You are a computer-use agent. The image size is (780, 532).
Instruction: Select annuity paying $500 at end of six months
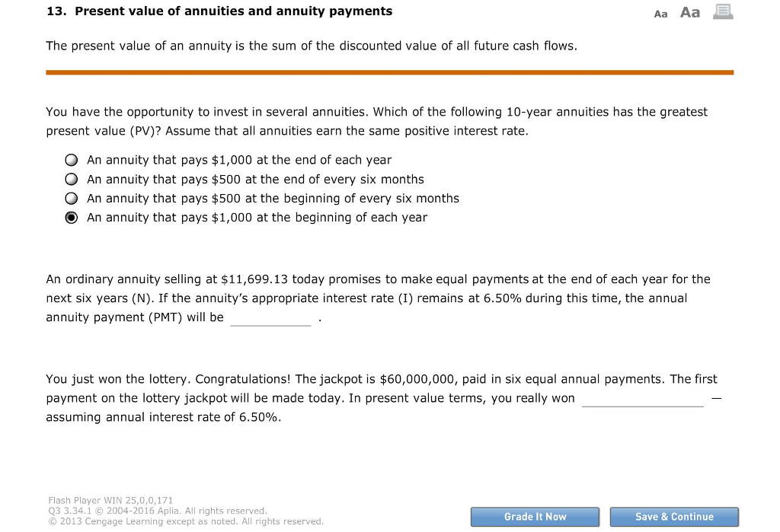coord(71,179)
